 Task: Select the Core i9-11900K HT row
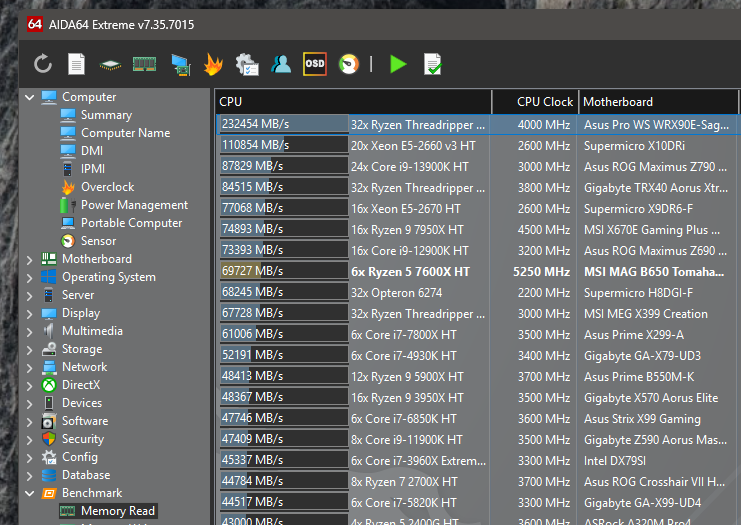point(478,439)
